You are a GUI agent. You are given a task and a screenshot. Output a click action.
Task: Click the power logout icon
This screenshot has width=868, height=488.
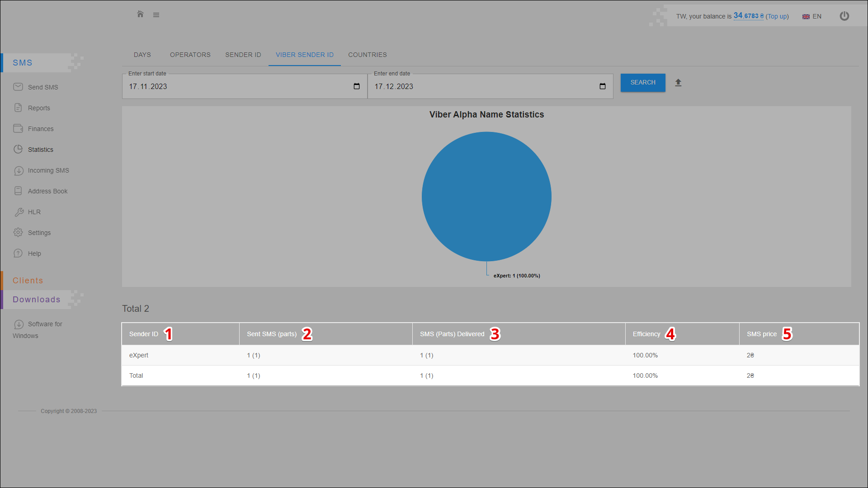[844, 16]
